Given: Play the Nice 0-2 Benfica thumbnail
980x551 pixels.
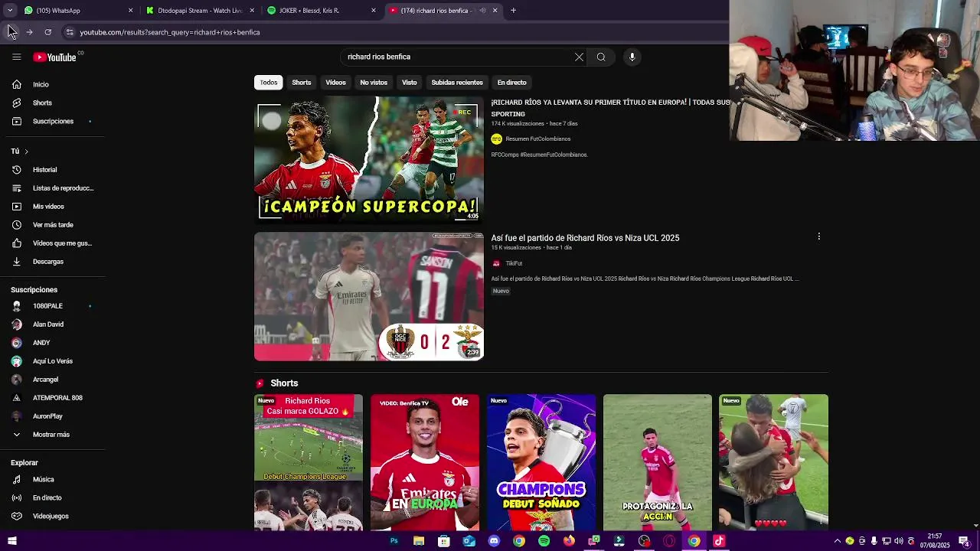Looking at the screenshot, I should click(369, 296).
